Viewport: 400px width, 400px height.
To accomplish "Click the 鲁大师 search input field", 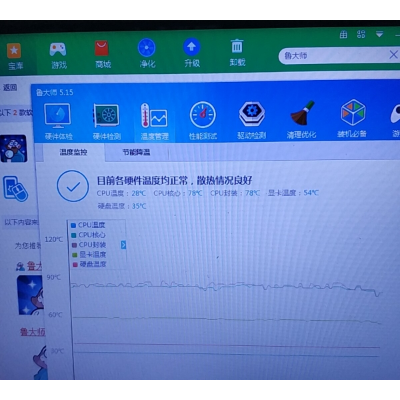I will [x=333, y=55].
